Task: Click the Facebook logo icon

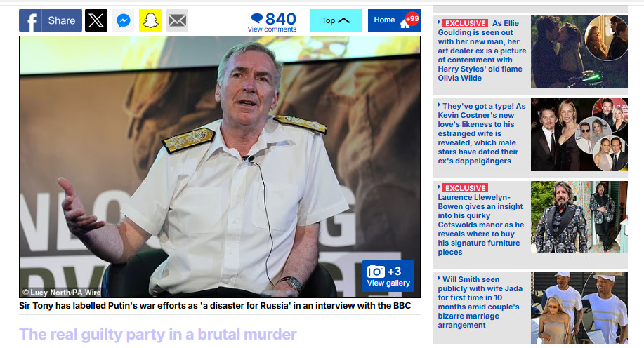Action: coord(30,20)
